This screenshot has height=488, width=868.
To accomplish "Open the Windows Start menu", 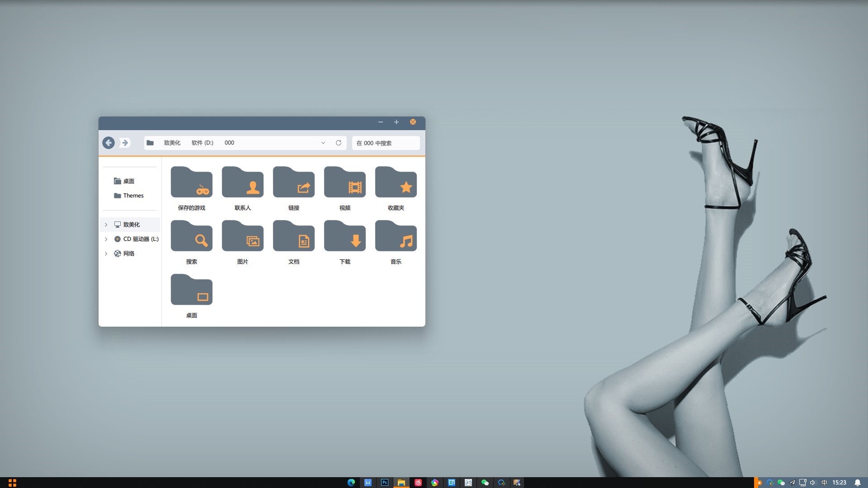I will (12, 483).
